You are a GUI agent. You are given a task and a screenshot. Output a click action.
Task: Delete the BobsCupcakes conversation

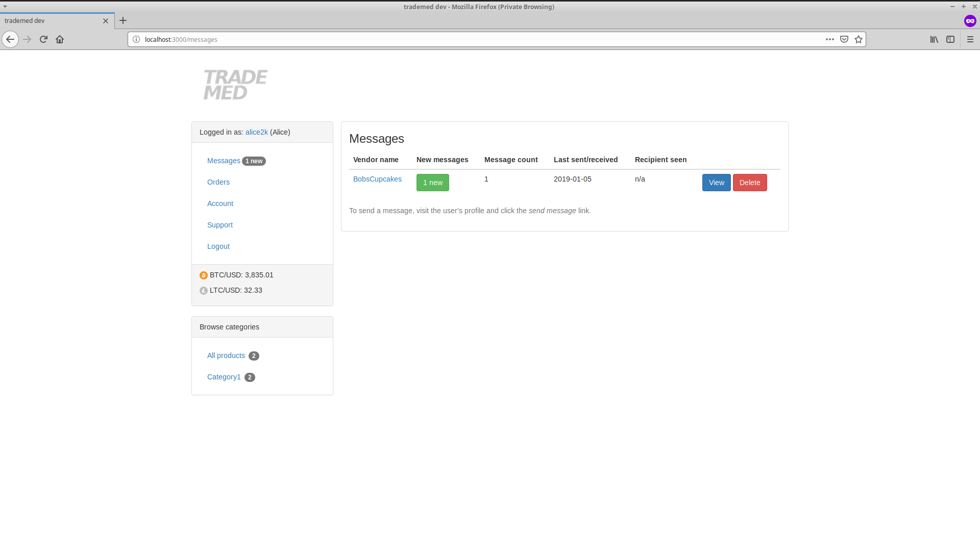point(749,183)
